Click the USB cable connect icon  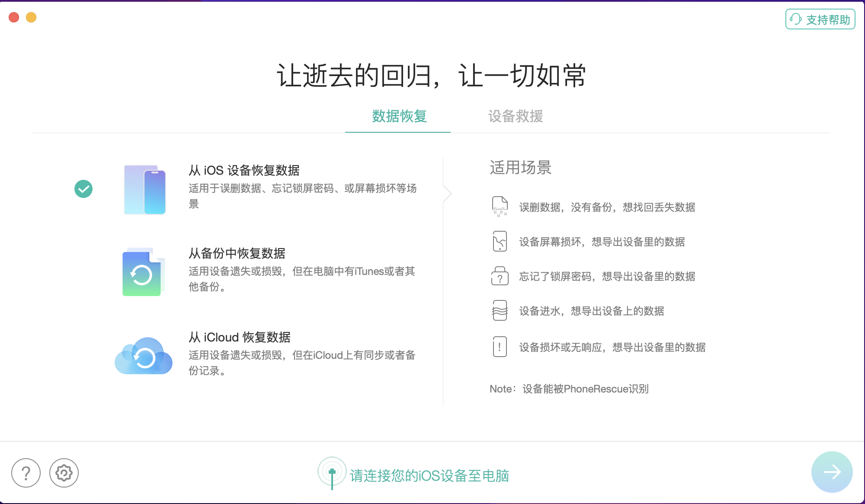coord(332,473)
